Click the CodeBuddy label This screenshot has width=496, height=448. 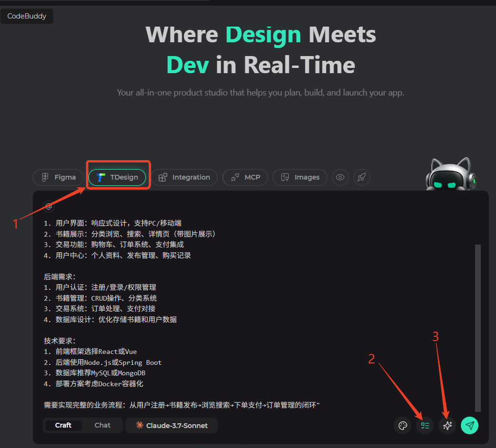(x=27, y=16)
